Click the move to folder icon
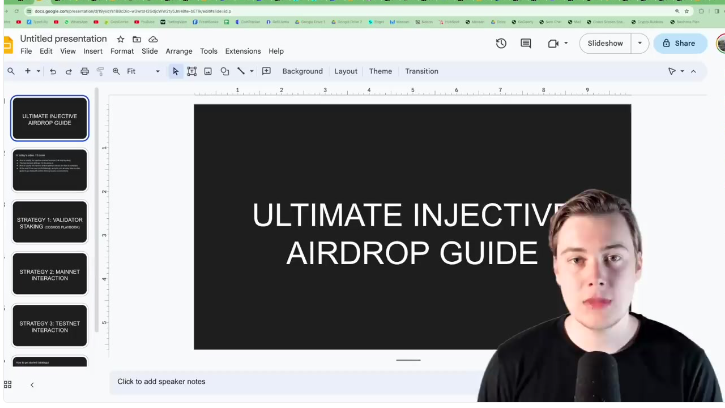The height and width of the screenshot is (408, 725). coord(136,39)
